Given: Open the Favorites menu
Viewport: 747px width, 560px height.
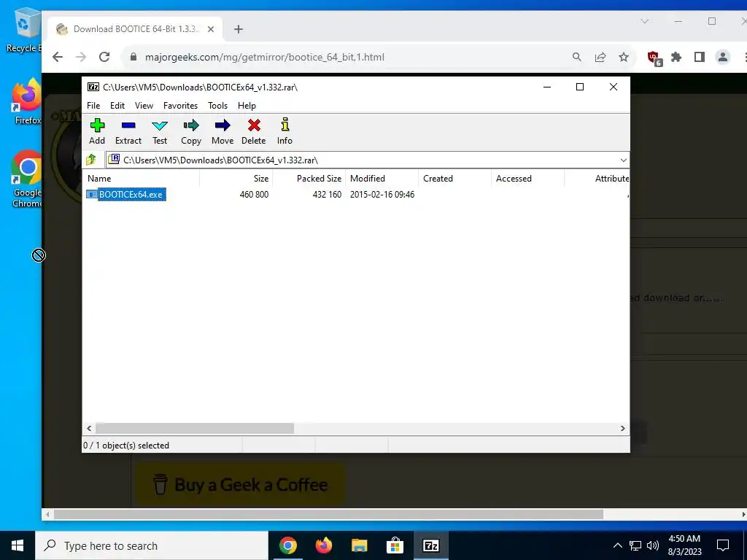Looking at the screenshot, I should pos(180,106).
